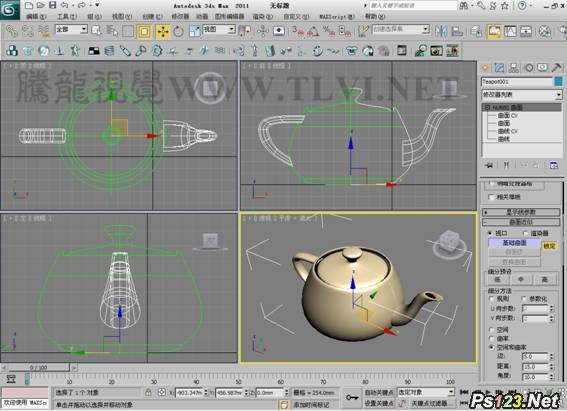Open the 视图 reference coordinate dropdown

(x=219, y=29)
